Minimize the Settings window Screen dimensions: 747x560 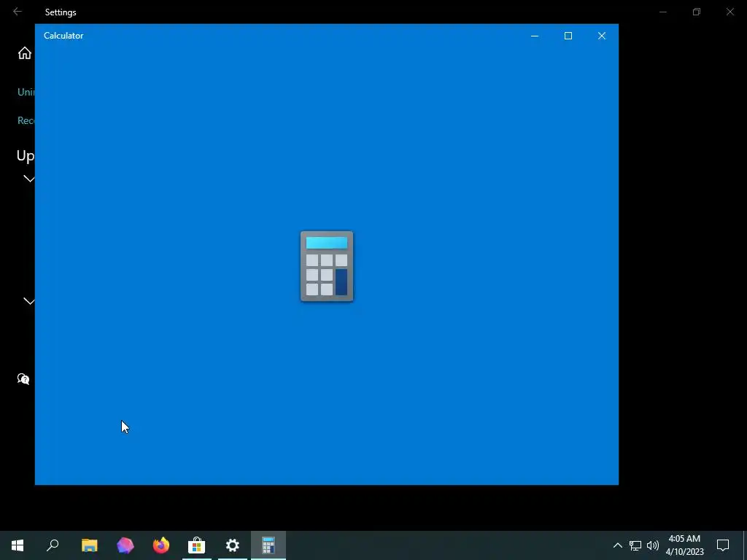(x=662, y=12)
